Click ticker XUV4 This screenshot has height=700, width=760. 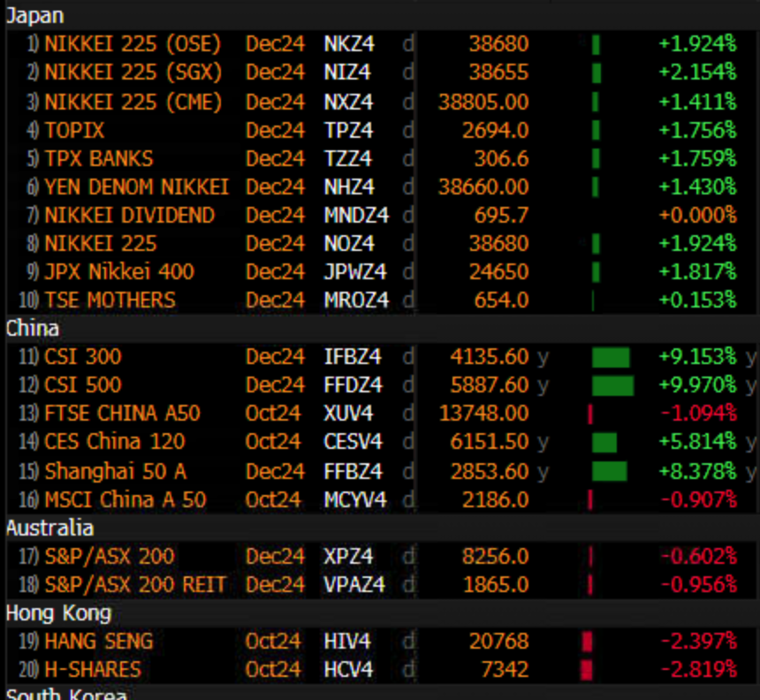tap(348, 414)
